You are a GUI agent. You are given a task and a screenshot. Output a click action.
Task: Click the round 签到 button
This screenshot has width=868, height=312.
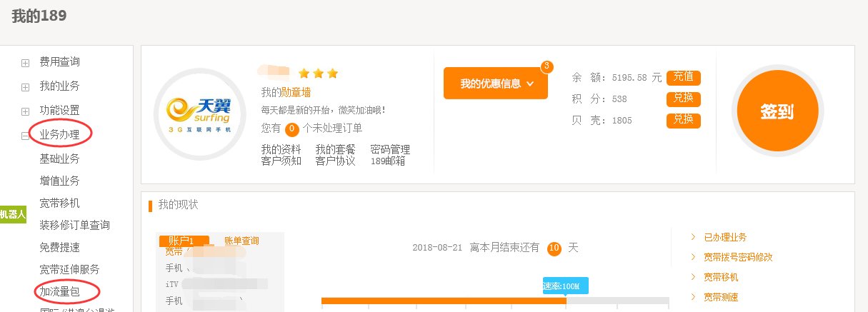pyautogui.click(x=777, y=112)
